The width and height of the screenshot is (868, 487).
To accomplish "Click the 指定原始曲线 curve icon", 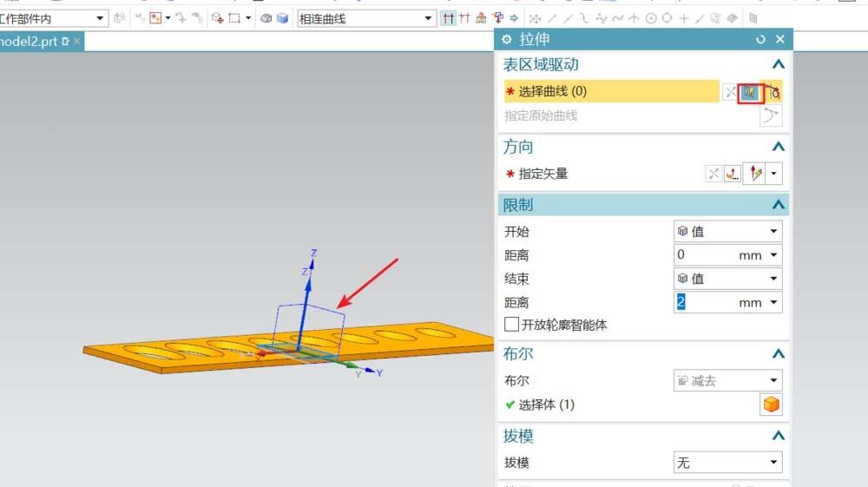I will coord(771,115).
